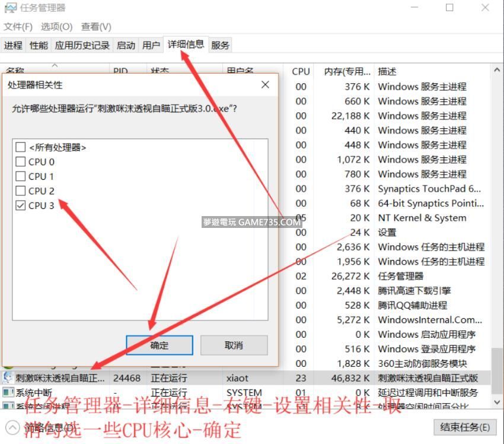
Task: Open the 应用历史记录 tab
Action: coord(82,45)
